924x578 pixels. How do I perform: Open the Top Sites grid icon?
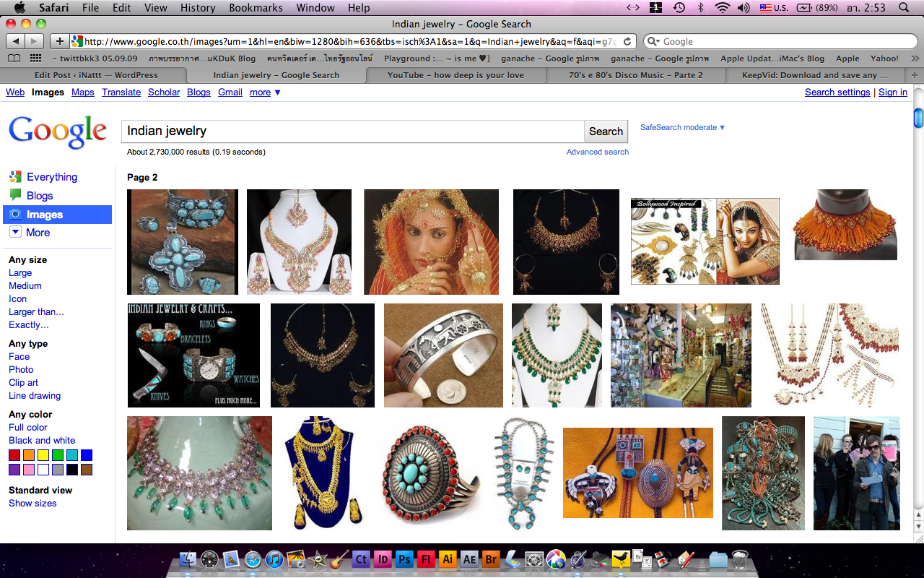[35, 59]
